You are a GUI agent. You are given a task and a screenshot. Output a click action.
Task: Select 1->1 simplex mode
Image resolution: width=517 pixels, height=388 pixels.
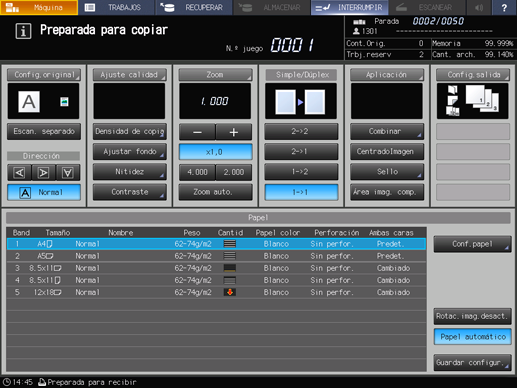pos(301,192)
